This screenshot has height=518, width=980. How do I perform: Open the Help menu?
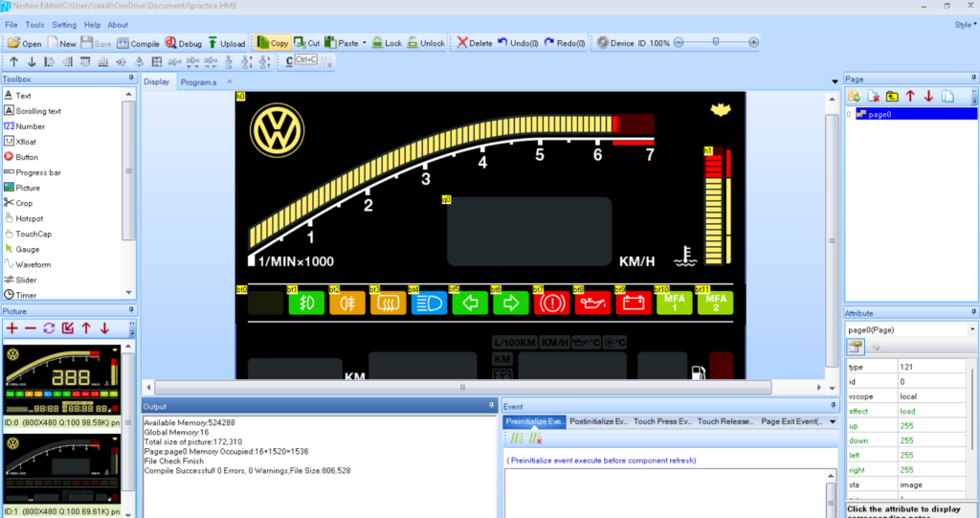coord(93,25)
